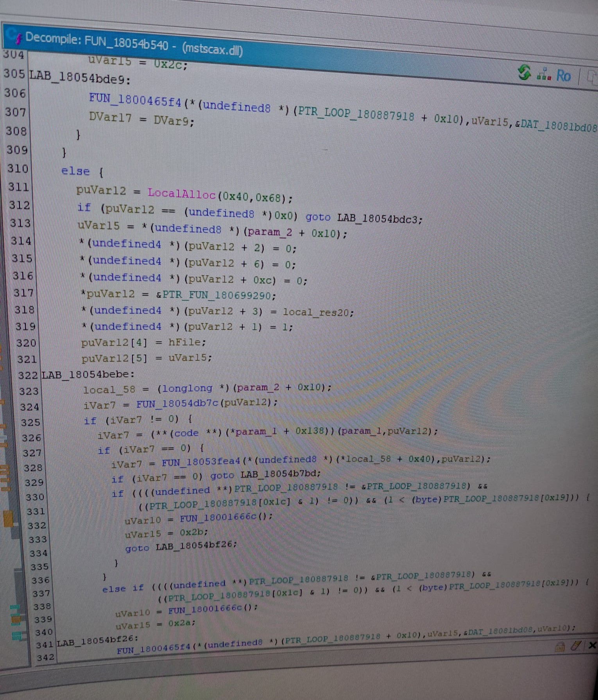This screenshot has height=700, width=598.
Task: Select constant 0x68 in LocalAlloc arguments
Action: coord(268,198)
